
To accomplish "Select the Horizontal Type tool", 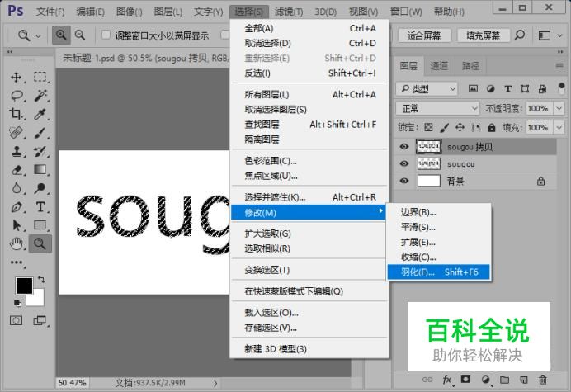I will pos(40,207).
